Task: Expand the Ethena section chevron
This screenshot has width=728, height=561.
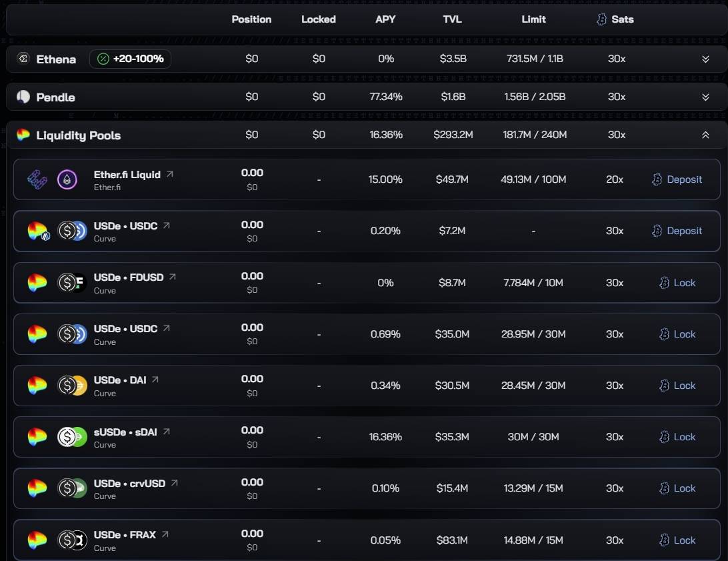Action: (705, 59)
